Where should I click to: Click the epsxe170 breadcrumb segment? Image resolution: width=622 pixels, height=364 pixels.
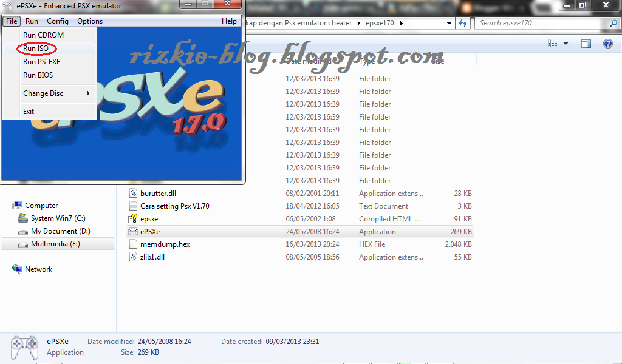[x=380, y=24]
